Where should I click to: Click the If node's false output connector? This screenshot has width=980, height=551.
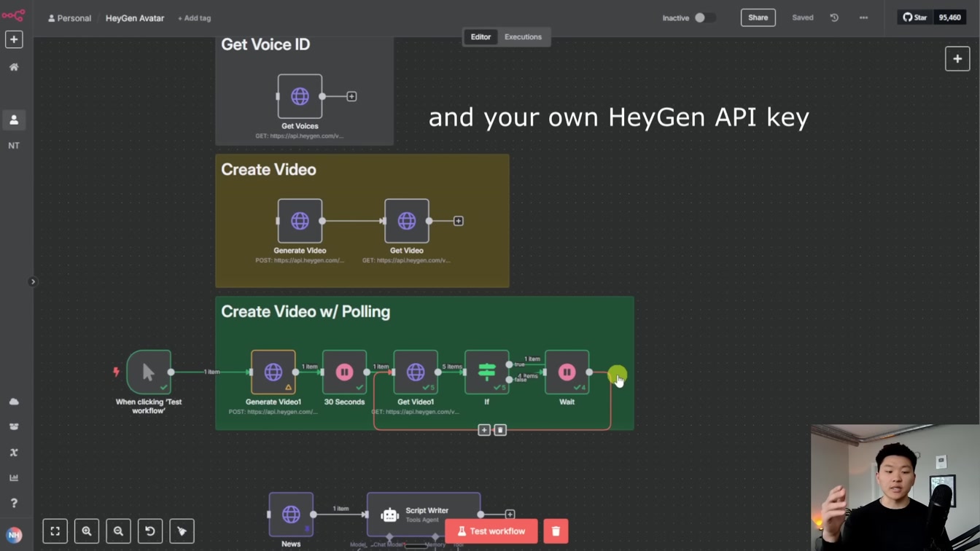[x=509, y=380]
